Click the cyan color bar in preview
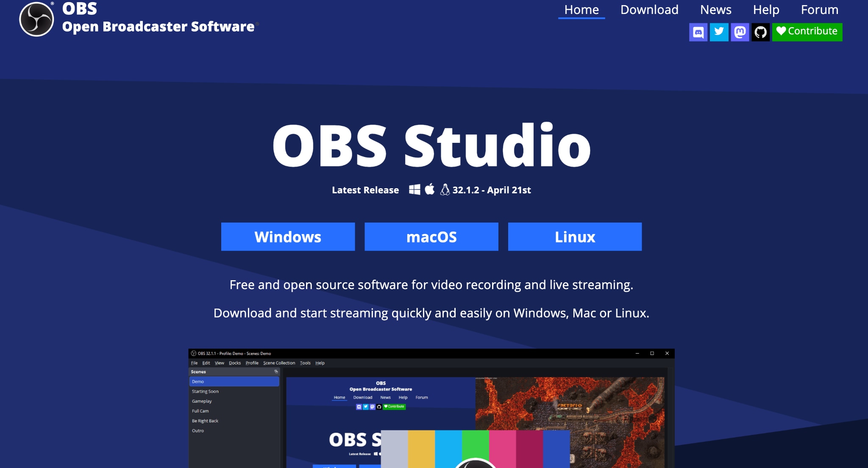This screenshot has height=468, width=868. pyautogui.click(x=448, y=449)
